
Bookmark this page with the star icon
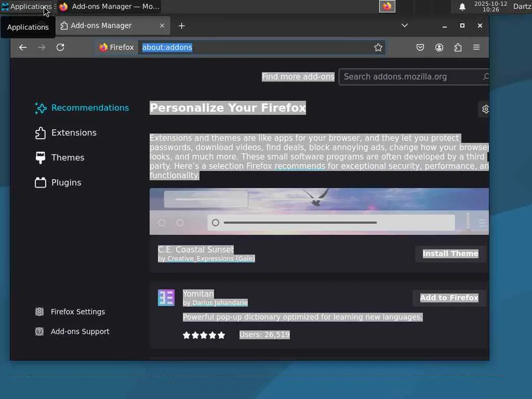coord(378,47)
